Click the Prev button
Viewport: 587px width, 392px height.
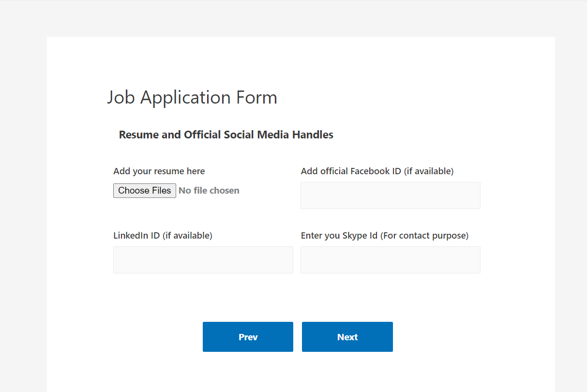(248, 337)
